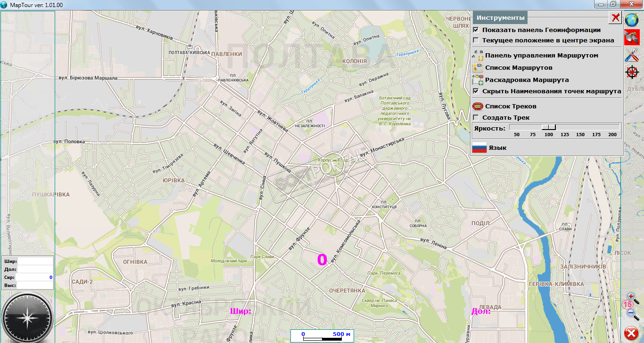The width and height of the screenshot is (644, 343).
Task: Click the ПАВЛЕНКИ district label
Action: (226, 54)
